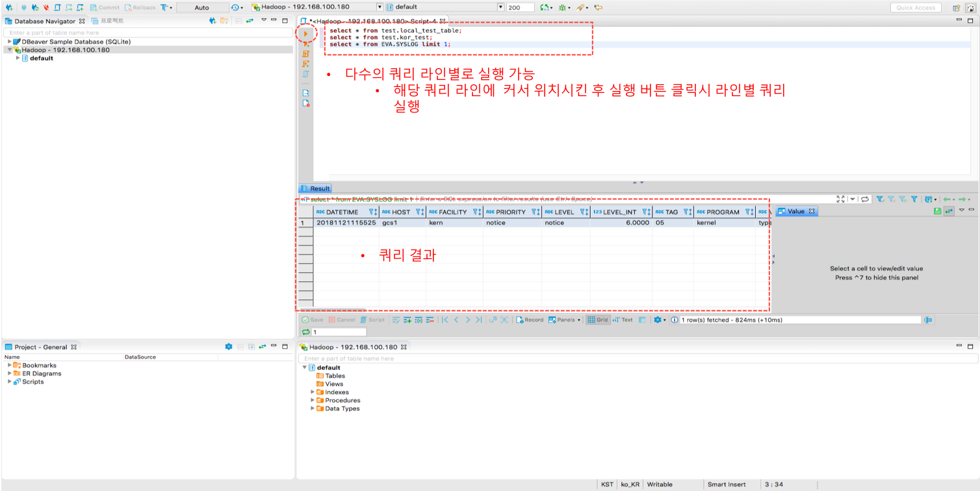Run the SQL statement with the execute button
The height and width of the screenshot is (491, 980).
pyautogui.click(x=305, y=33)
